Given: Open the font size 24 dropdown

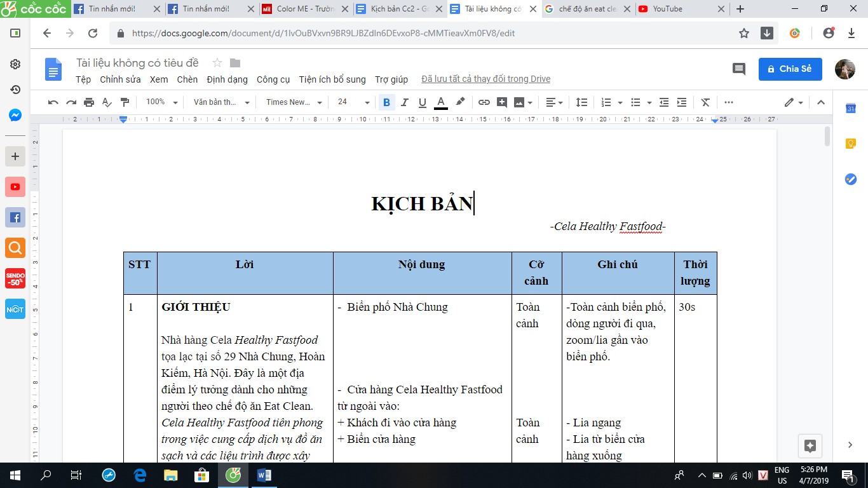Looking at the screenshot, I should click(x=353, y=102).
